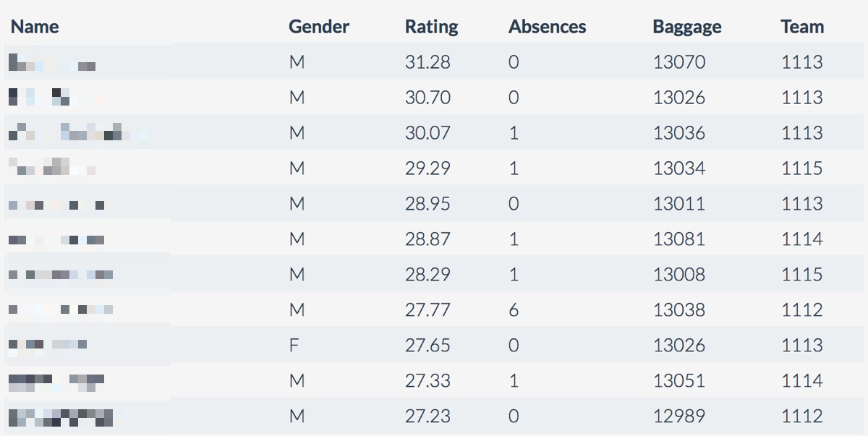Select the row with rating 31.28
The image size is (868, 436).
tap(434, 62)
